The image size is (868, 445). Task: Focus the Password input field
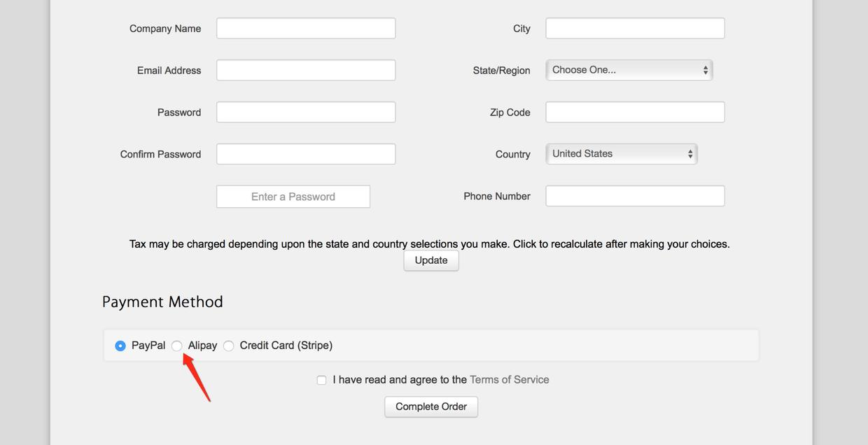306,112
